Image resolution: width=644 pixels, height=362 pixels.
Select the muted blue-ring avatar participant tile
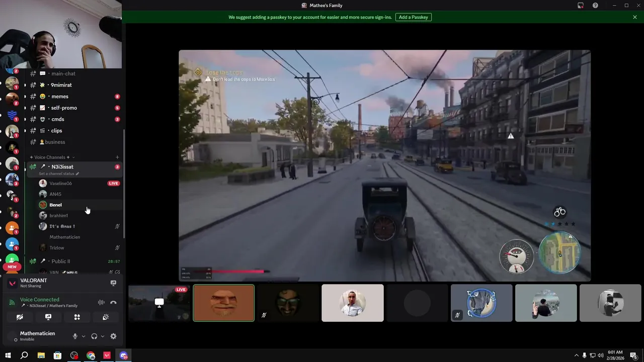481,303
